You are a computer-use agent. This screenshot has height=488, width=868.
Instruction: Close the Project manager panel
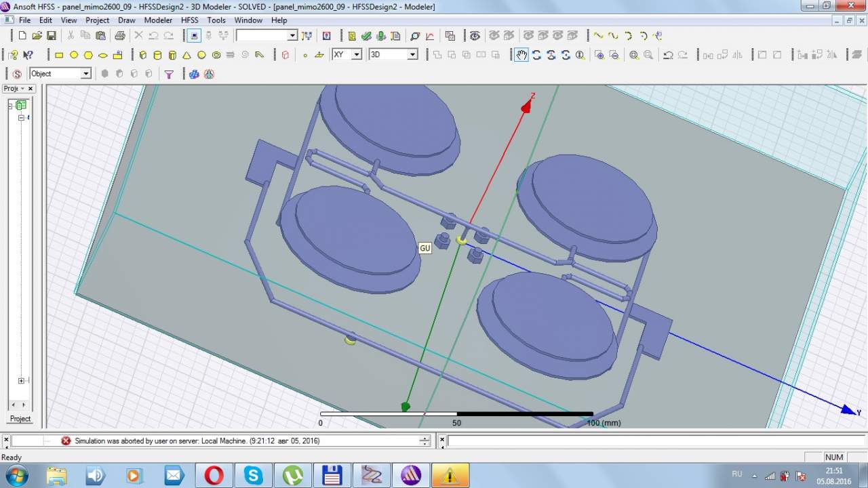coord(31,89)
